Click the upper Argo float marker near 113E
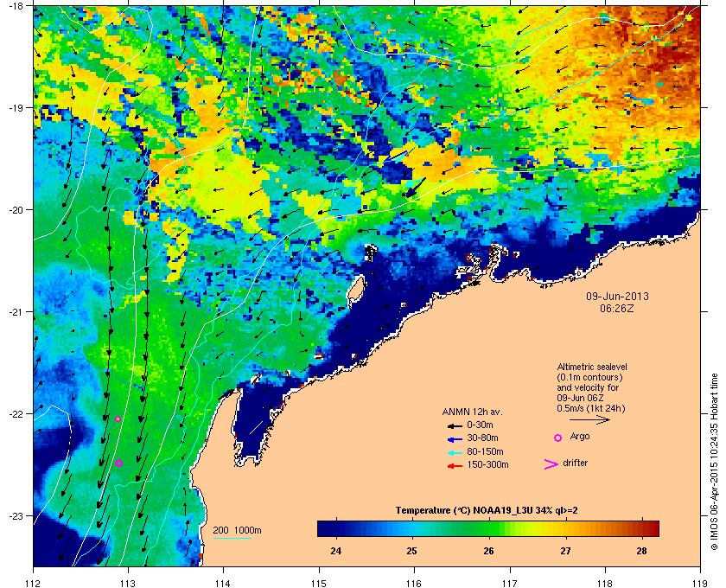726x588 pixels. 118,419
